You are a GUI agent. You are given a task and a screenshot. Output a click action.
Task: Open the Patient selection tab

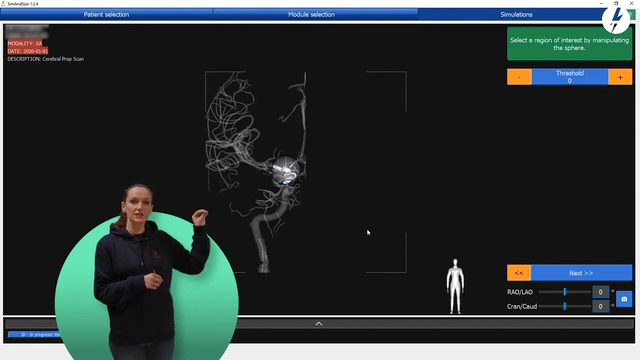(x=107, y=14)
